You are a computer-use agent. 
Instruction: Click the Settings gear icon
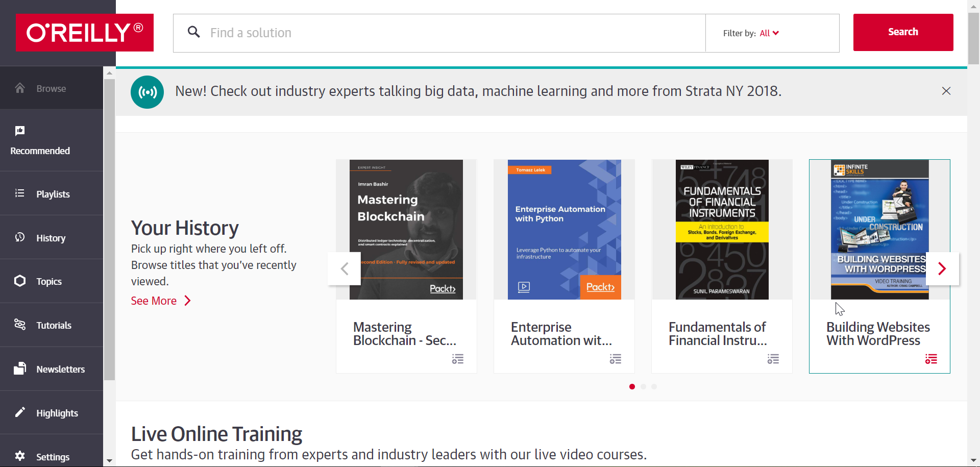[20, 456]
